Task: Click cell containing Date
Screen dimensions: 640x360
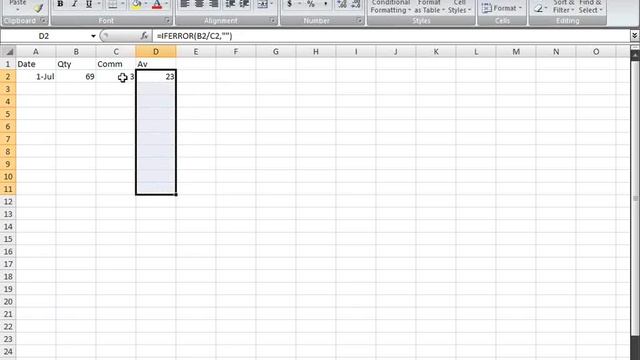Action: (36, 64)
